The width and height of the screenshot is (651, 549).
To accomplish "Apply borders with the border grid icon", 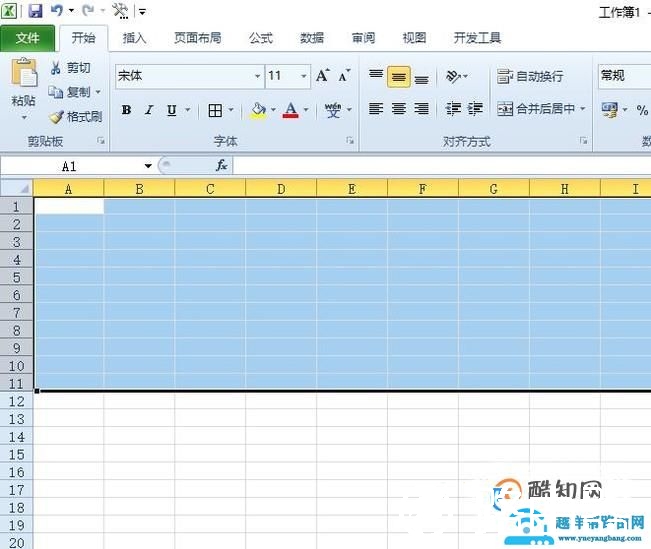I will tap(215, 110).
